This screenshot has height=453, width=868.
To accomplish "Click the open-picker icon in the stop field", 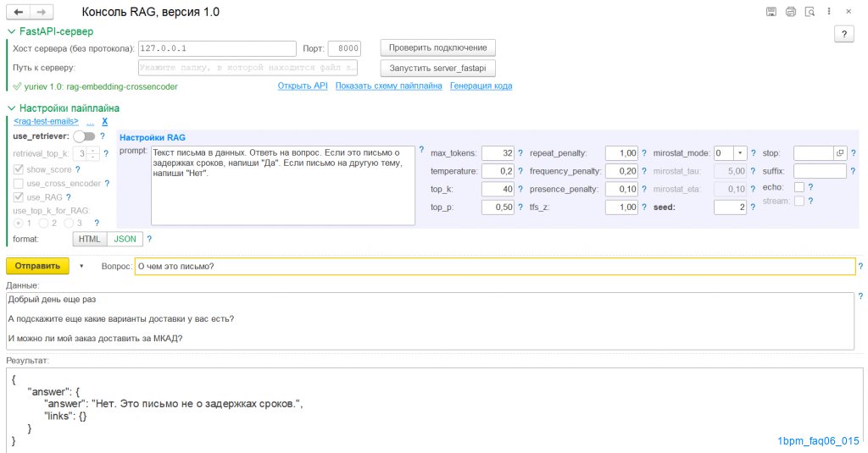I will pos(841,153).
